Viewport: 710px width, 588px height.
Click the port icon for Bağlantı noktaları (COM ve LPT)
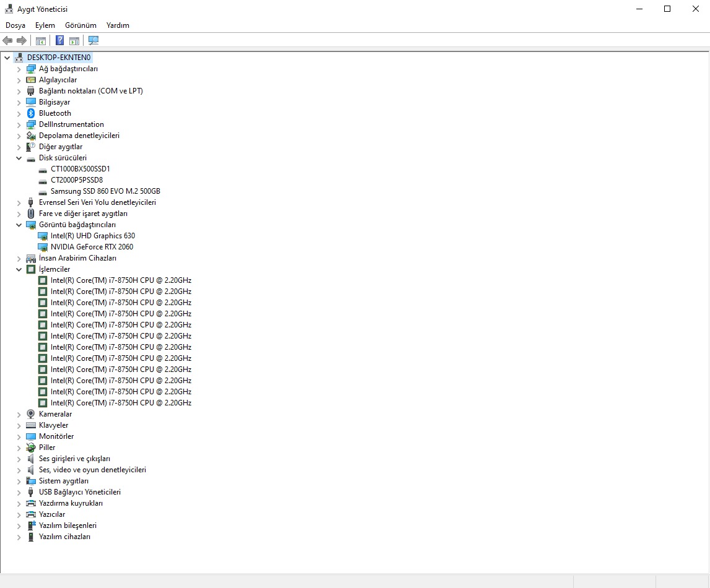tap(31, 91)
